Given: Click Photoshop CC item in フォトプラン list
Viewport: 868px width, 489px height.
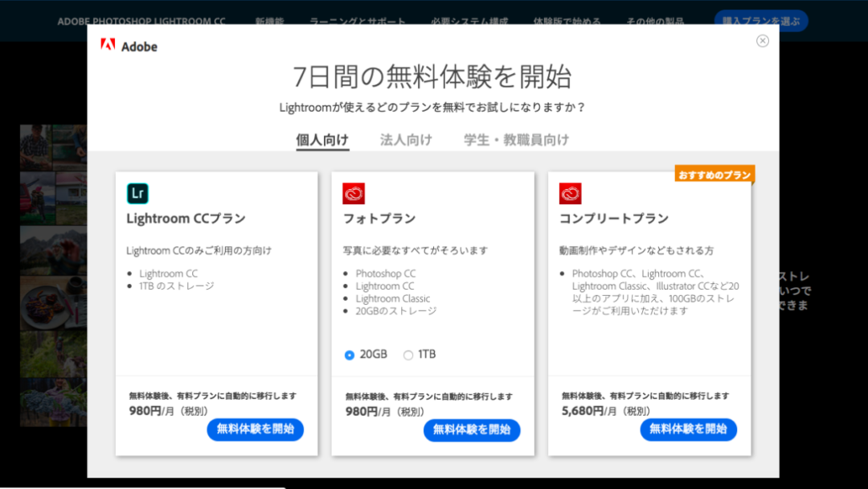Looking at the screenshot, I should tap(385, 273).
